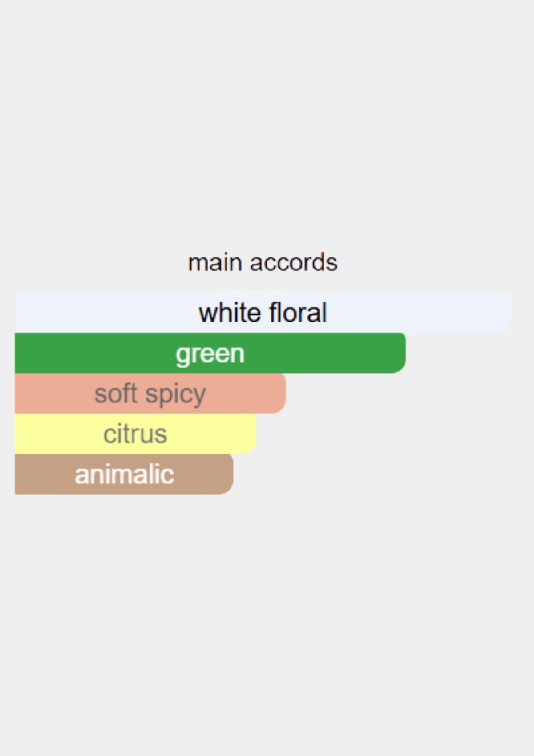Click the "soft spicy" text label

(x=150, y=394)
